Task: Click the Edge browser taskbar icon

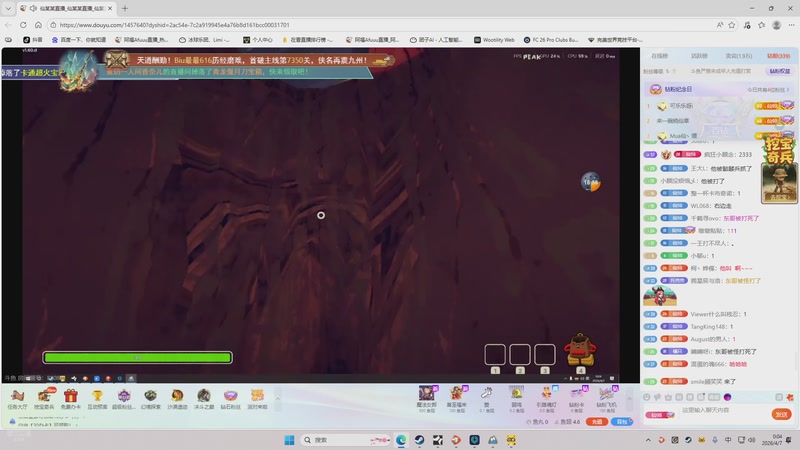Action: click(401, 440)
